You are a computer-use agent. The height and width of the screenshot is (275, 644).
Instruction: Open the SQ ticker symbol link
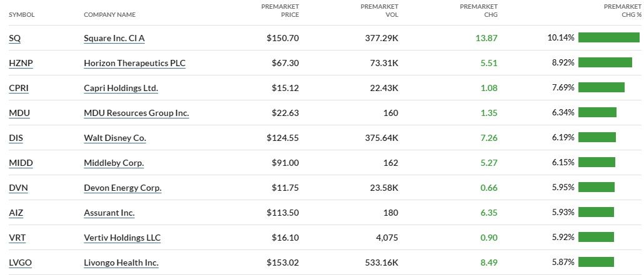[x=15, y=39]
